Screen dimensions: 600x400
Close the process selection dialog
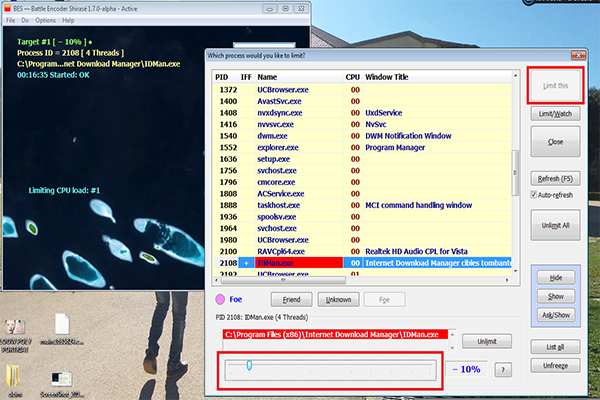click(578, 56)
